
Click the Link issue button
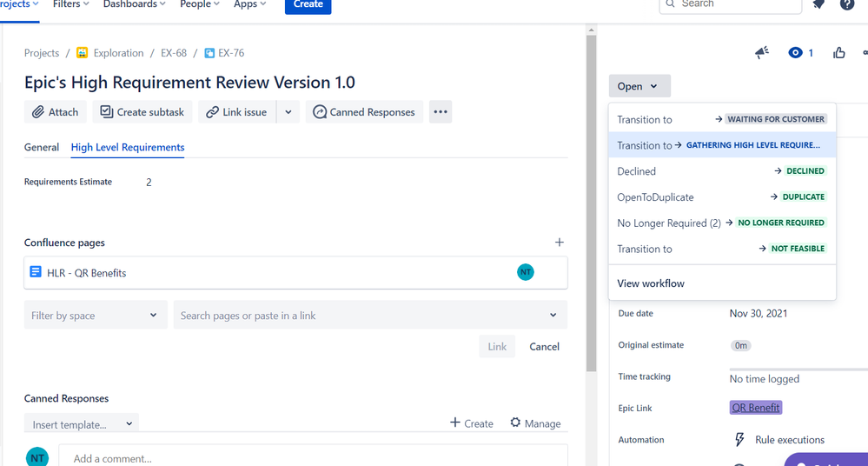237,112
